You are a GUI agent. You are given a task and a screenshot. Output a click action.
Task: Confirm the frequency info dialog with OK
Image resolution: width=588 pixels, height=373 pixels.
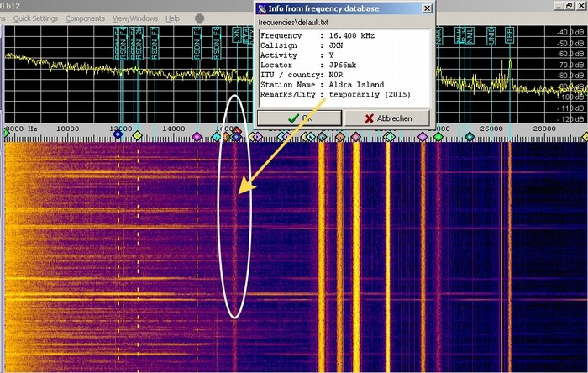pos(298,118)
